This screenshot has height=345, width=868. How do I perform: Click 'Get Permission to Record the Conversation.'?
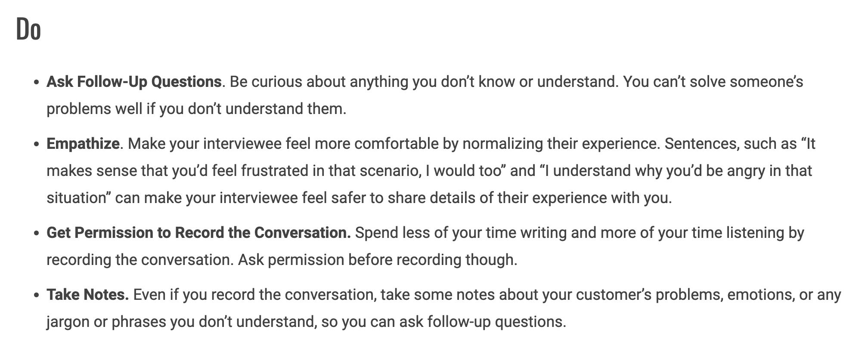pos(198,233)
